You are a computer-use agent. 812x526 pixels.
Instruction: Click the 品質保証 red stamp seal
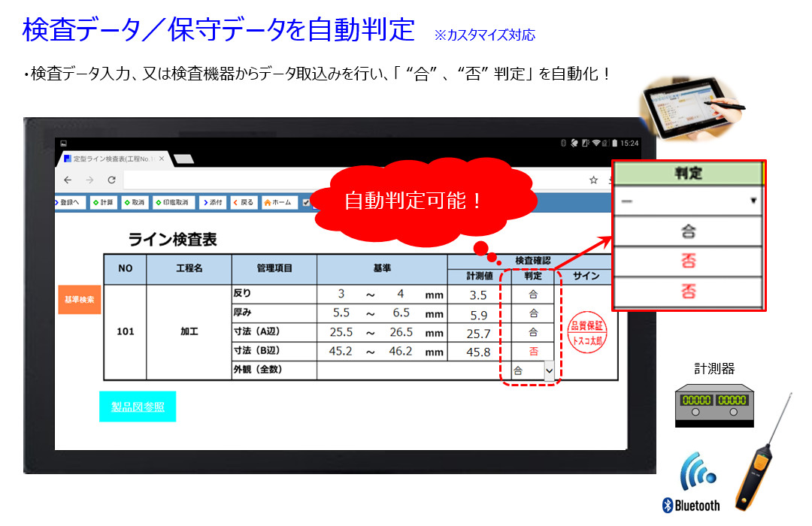(x=587, y=331)
